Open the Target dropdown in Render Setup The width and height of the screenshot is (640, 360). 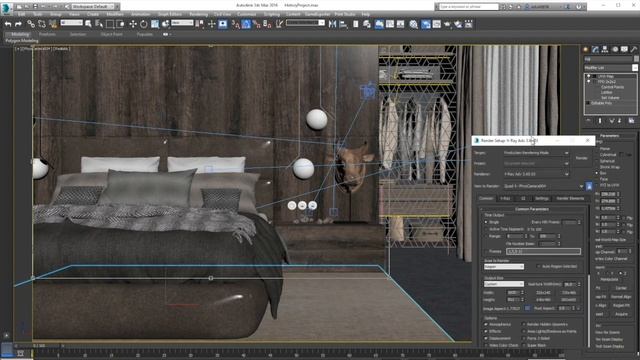tap(536, 153)
